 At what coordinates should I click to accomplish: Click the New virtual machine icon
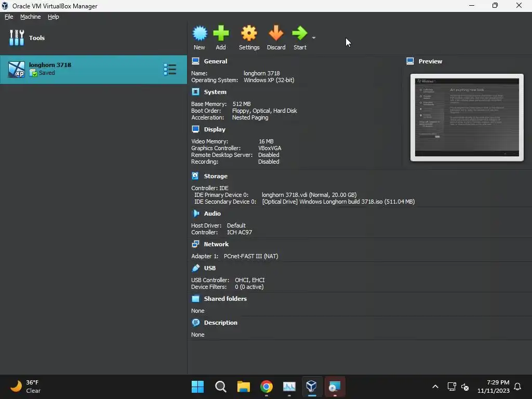(199, 34)
